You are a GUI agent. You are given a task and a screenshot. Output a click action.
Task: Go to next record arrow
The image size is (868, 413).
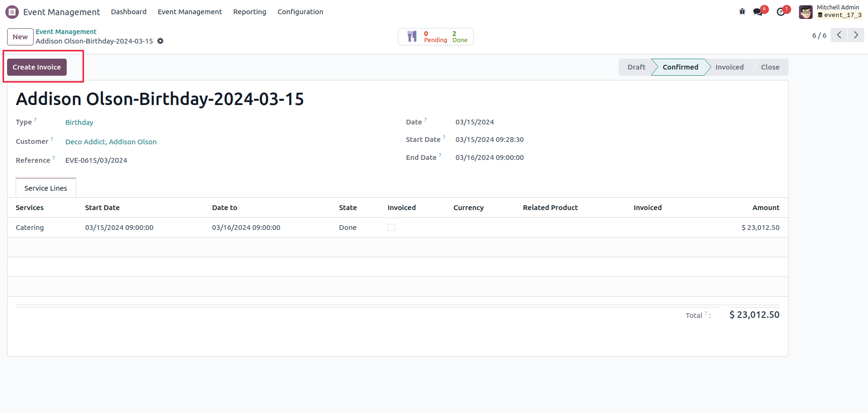(x=856, y=35)
